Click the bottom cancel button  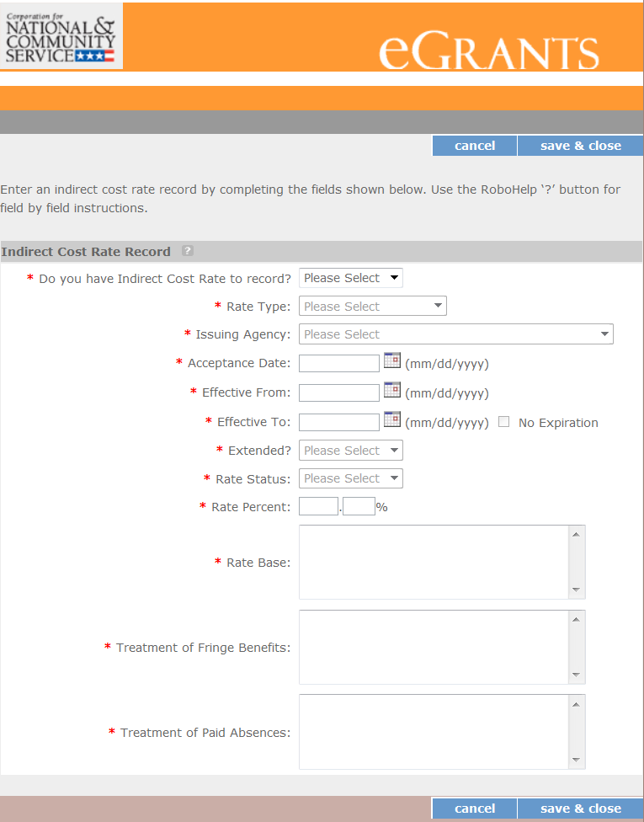(475, 809)
